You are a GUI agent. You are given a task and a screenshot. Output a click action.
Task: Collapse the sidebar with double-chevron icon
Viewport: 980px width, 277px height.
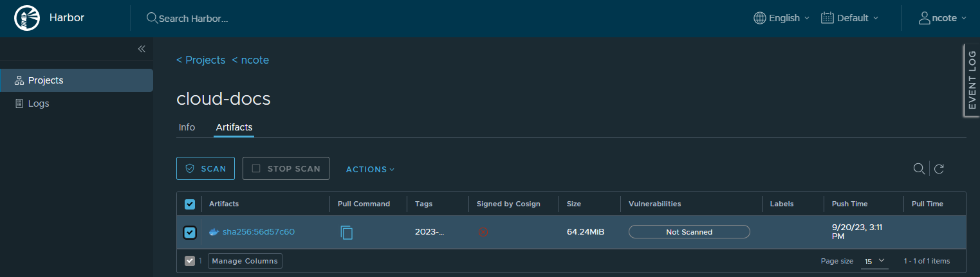click(142, 49)
